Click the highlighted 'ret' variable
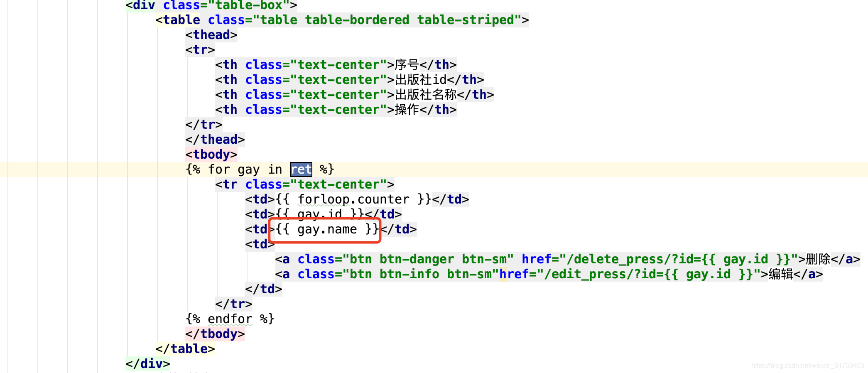Screen dimensions: 868x373 coord(301,169)
